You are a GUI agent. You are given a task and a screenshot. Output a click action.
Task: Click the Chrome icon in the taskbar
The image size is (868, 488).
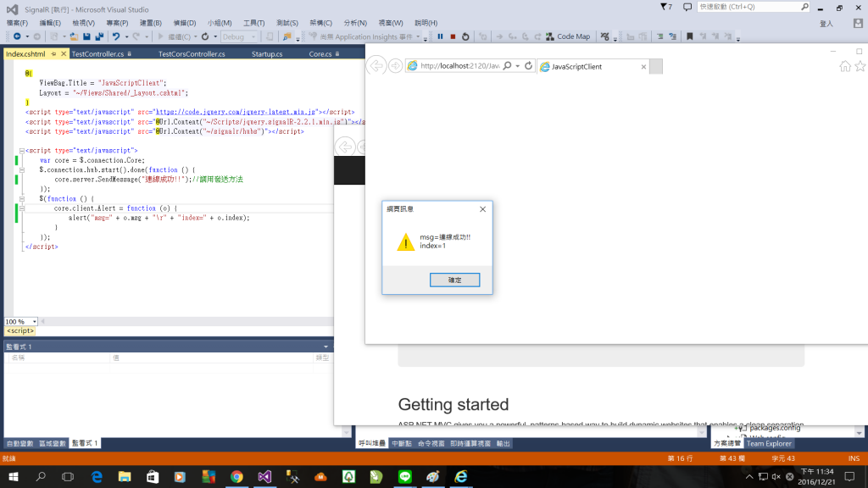coord(236,477)
